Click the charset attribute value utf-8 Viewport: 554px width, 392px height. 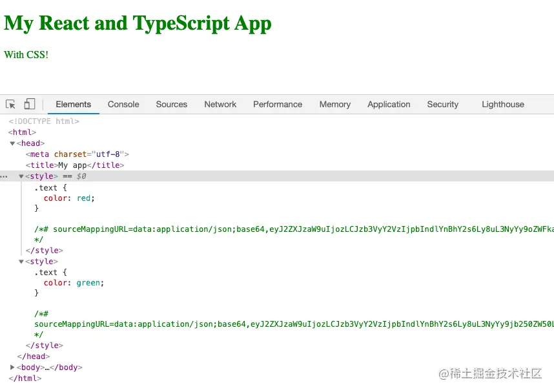[108, 154]
